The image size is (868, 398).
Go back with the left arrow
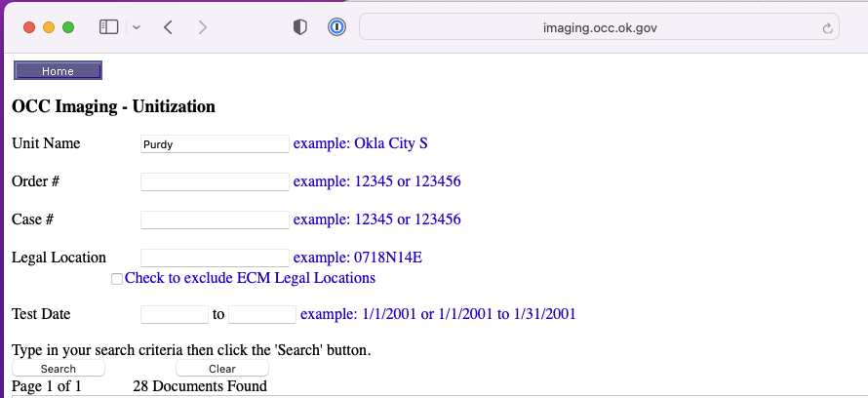point(169,27)
